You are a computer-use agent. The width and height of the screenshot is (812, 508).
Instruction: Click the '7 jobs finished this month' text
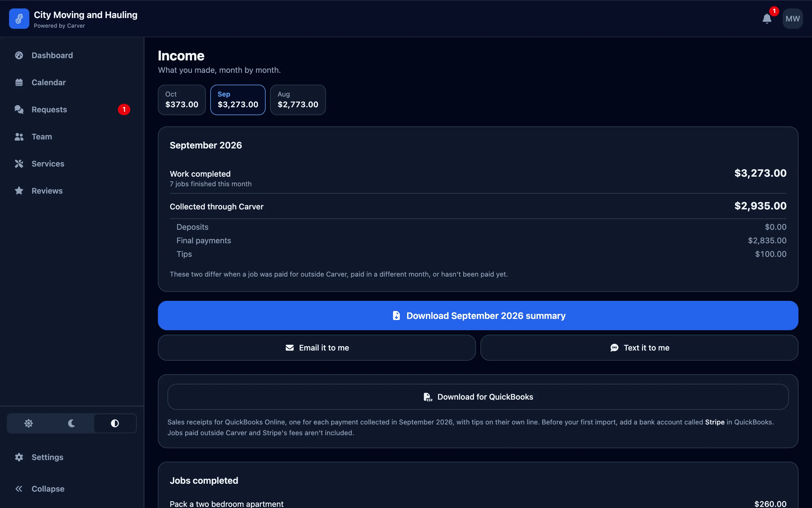coord(210,184)
